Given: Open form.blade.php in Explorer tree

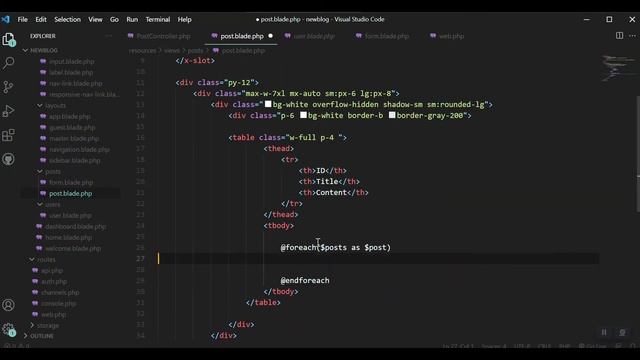Looking at the screenshot, I should (71, 182).
